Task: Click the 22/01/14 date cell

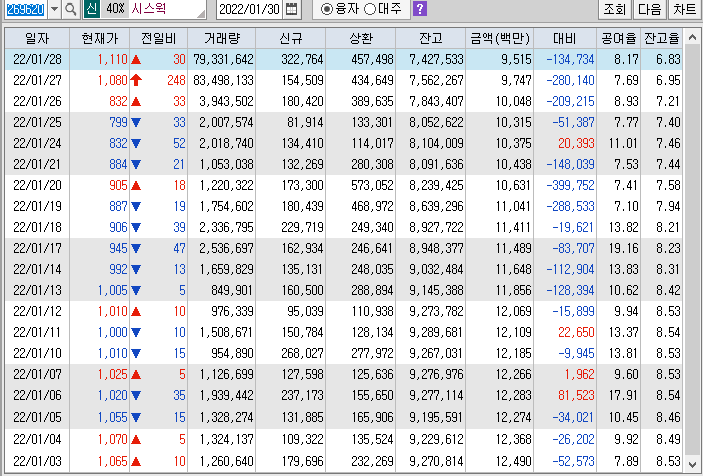Action: (x=37, y=269)
